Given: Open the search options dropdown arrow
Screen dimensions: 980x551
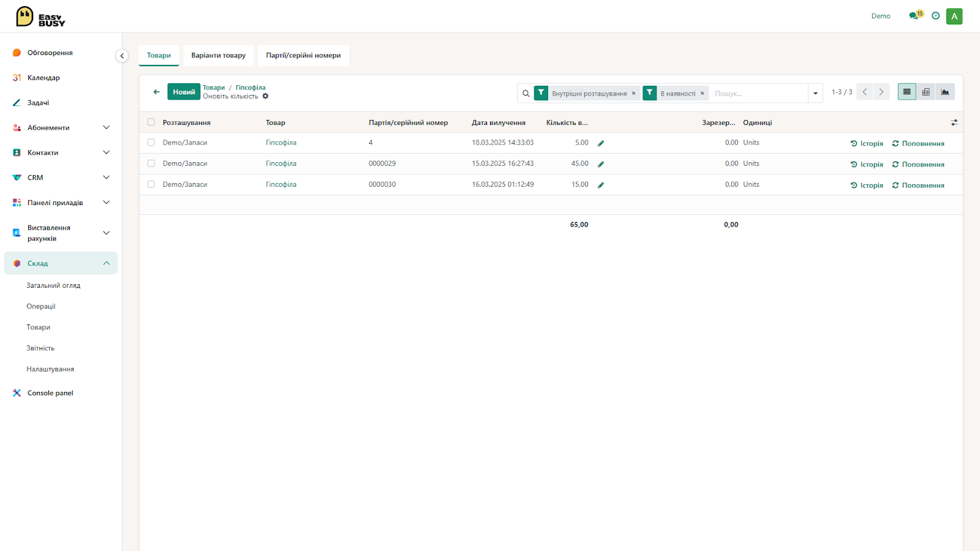Looking at the screenshot, I should pyautogui.click(x=815, y=93).
